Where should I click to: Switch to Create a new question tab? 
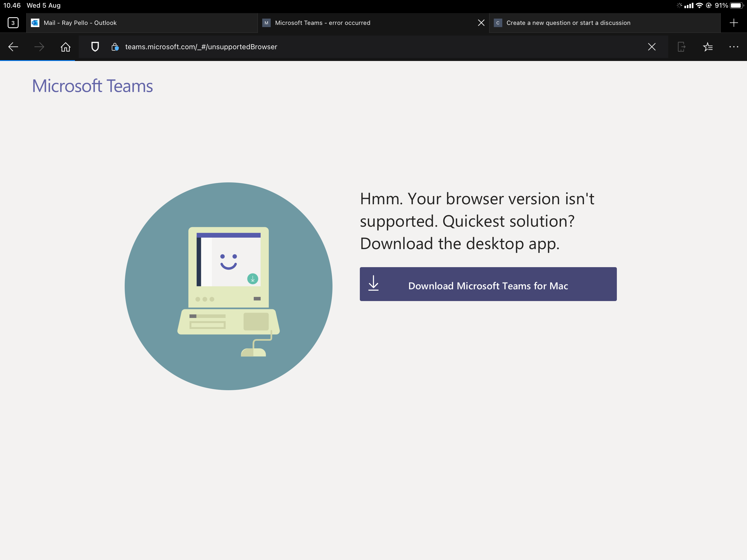tap(605, 23)
